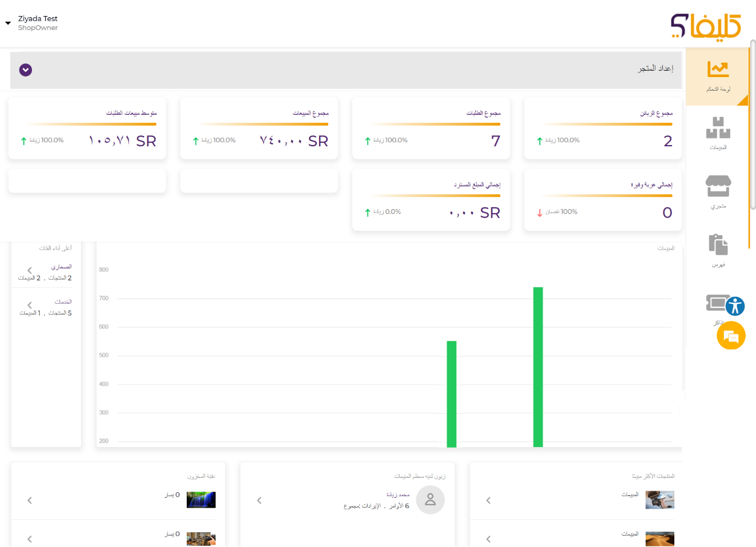Open the sales boxes icon in sidebar
The width and height of the screenshot is (756, 547).
point(718,132)
